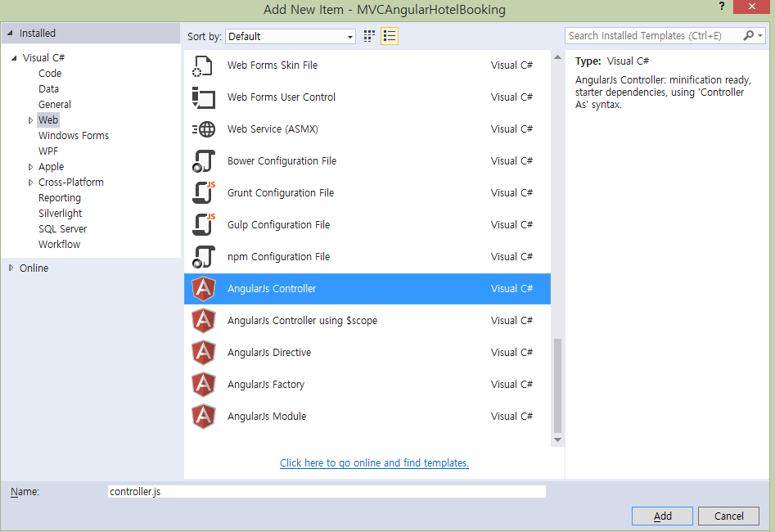Click the Cancel button

(728, 516)
